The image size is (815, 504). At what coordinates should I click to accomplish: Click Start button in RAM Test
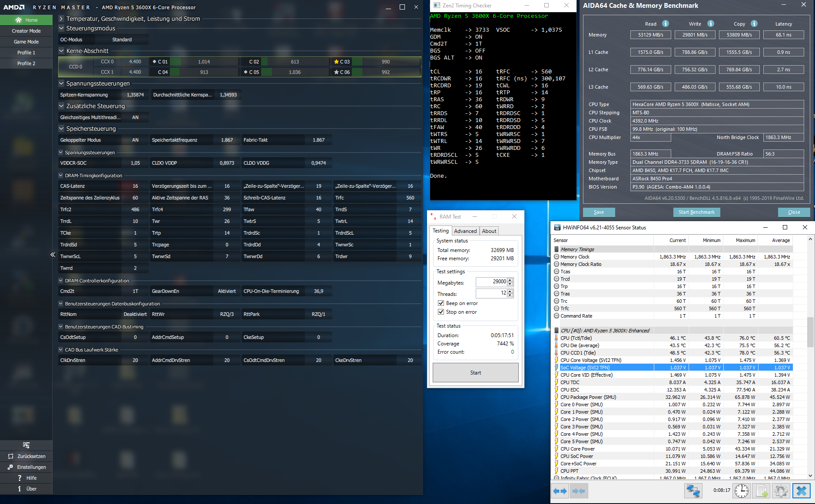(476, 373)
